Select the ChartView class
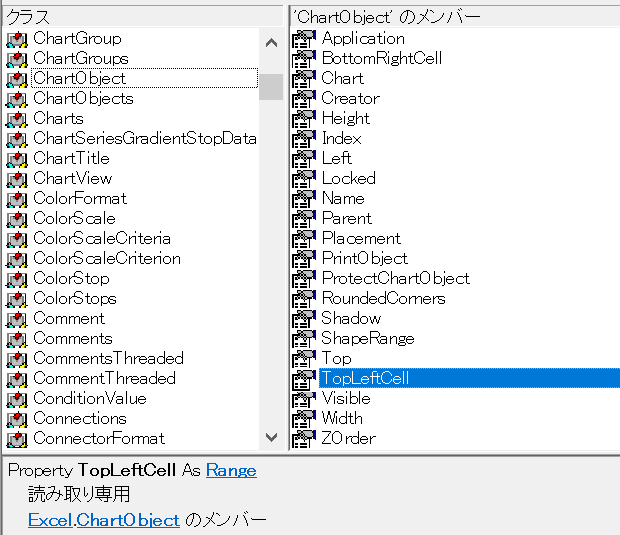Screen dimensions: 620x535 (x=73, y=178)
